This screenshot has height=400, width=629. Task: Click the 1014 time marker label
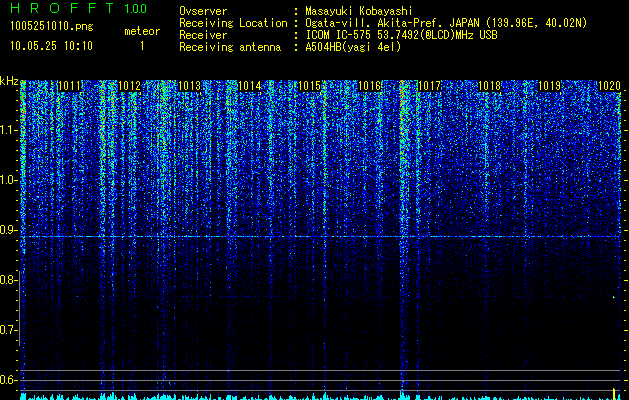pyautogui.click(x=250, y=86)
